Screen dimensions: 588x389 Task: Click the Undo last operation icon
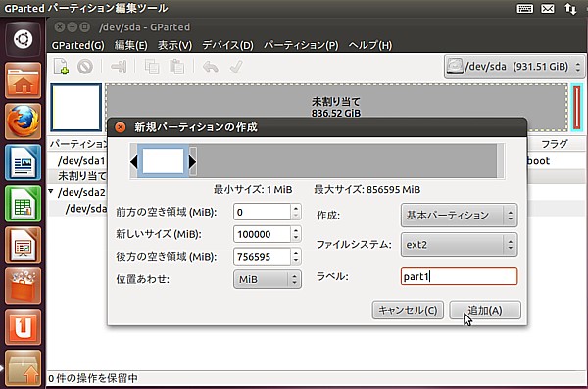click(211, 67)
